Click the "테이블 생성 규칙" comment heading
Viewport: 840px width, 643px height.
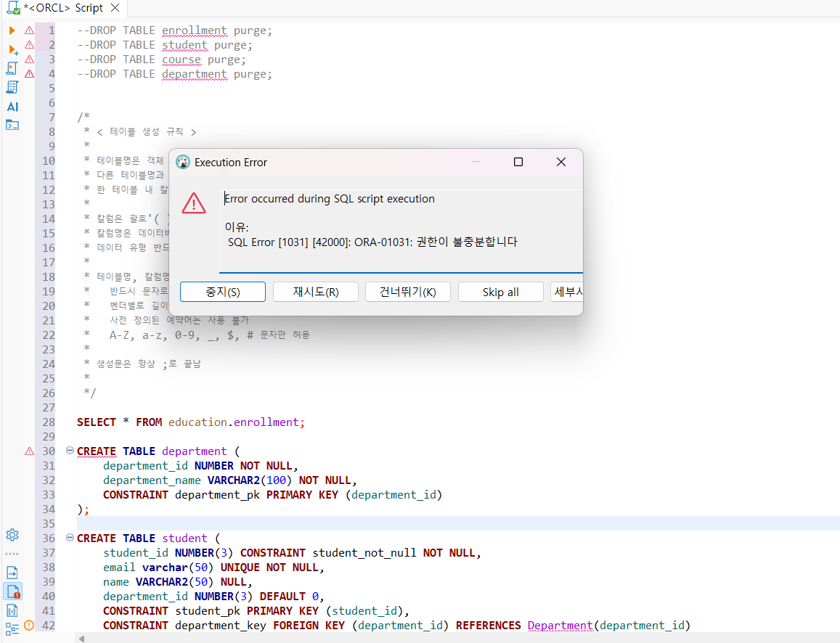146,131
